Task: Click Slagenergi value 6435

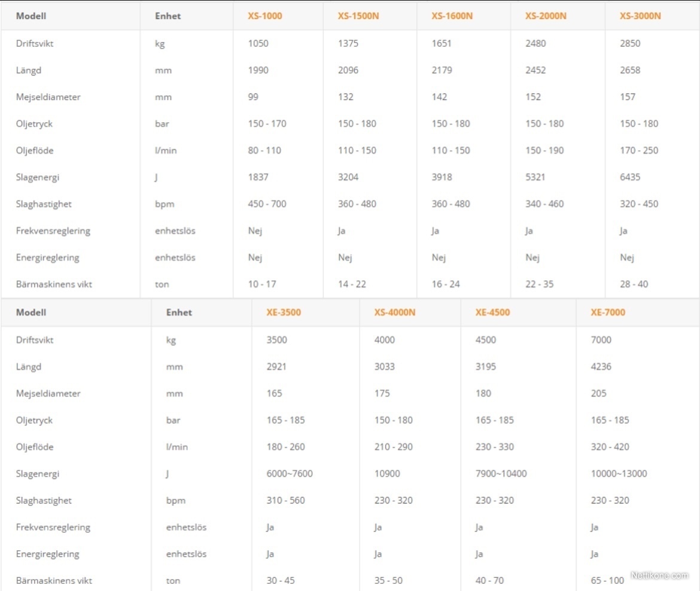Action: 630,177
